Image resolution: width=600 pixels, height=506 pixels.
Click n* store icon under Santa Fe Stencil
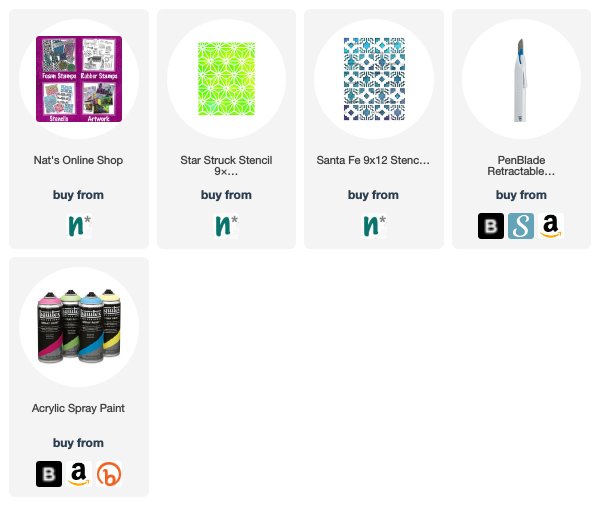pyautogui.click(x=374, y=226)
